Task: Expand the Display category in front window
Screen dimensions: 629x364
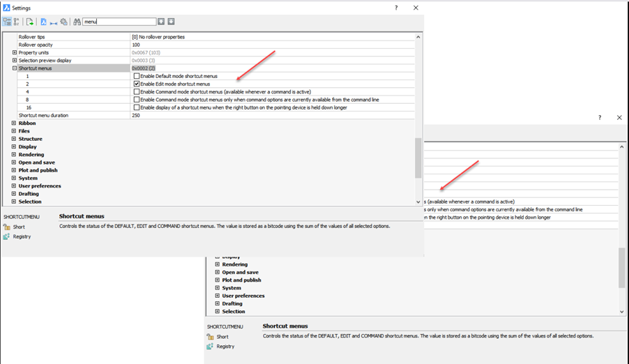Action: (x=14, y=146)
